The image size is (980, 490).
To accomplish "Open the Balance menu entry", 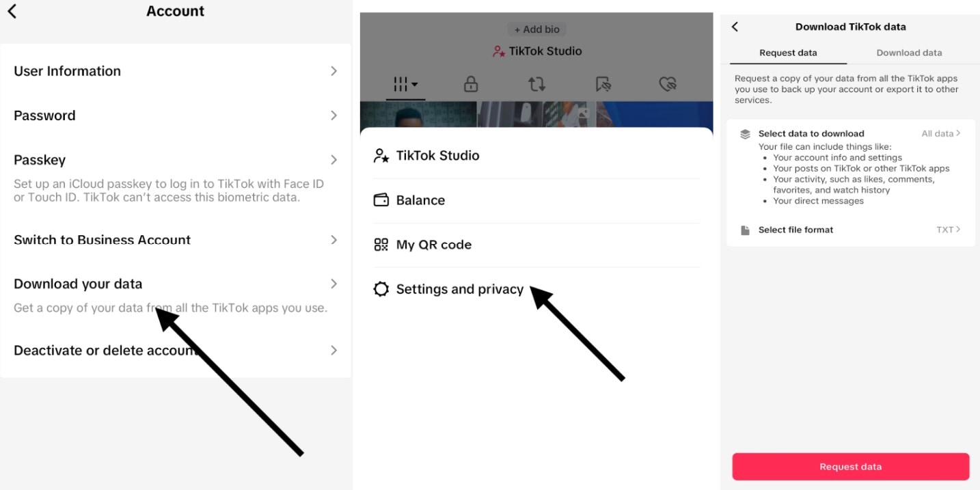I will coord(420,200).
